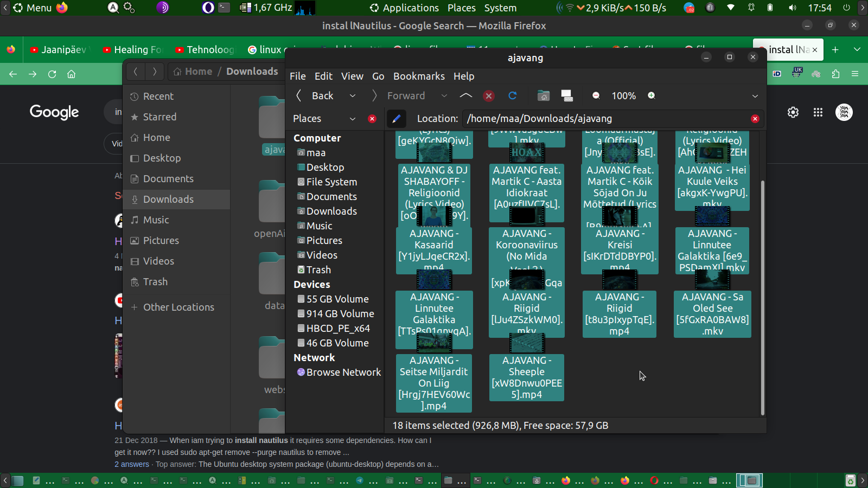Go up to the parent folder
Viewport: 868px width, 488px height.
click(465, 96)
